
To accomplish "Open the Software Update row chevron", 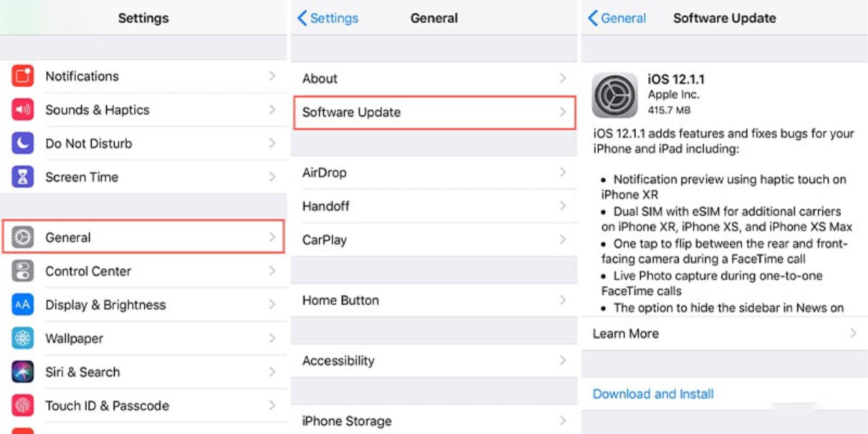I will (563, 112).
